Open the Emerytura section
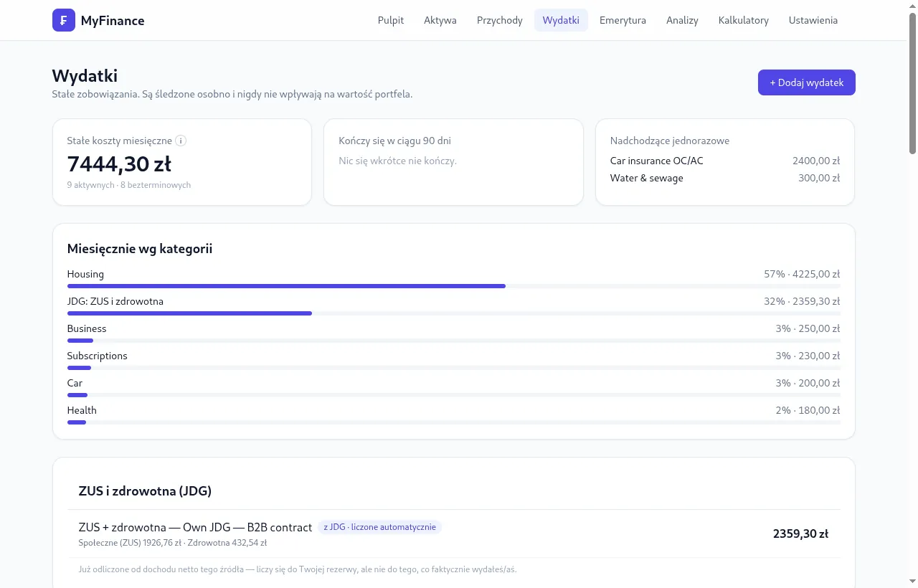 [x=623, y=20]
